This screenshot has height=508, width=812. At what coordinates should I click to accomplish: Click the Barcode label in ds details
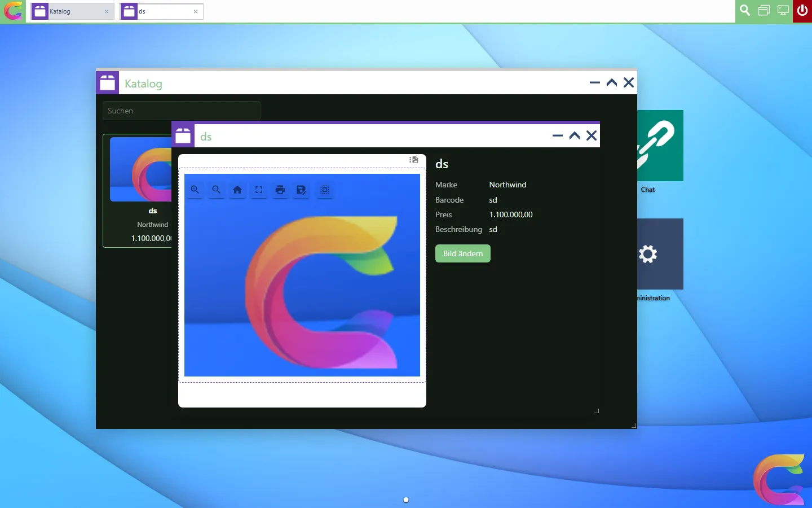pyautogui.click(x=449, y=200)
